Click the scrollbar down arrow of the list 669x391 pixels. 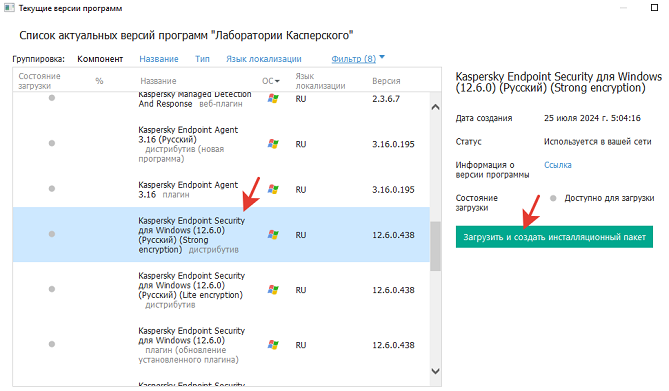pyautogui.click(x=435, y=371)
